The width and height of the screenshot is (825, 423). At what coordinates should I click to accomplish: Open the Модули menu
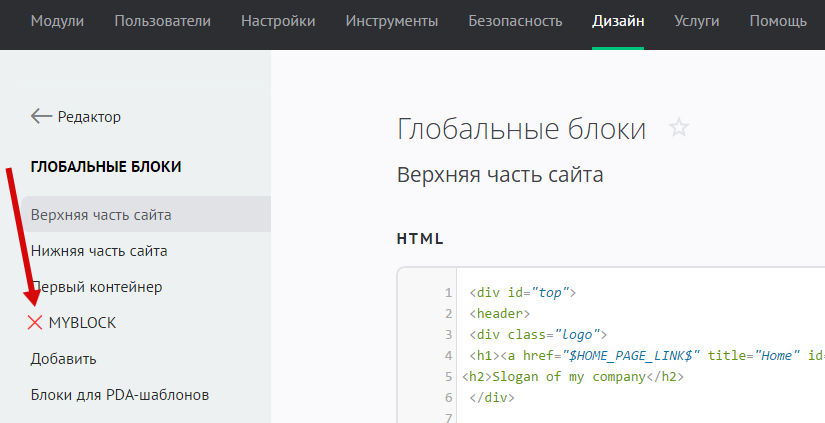pyautogui.click(x=57, y=21)
